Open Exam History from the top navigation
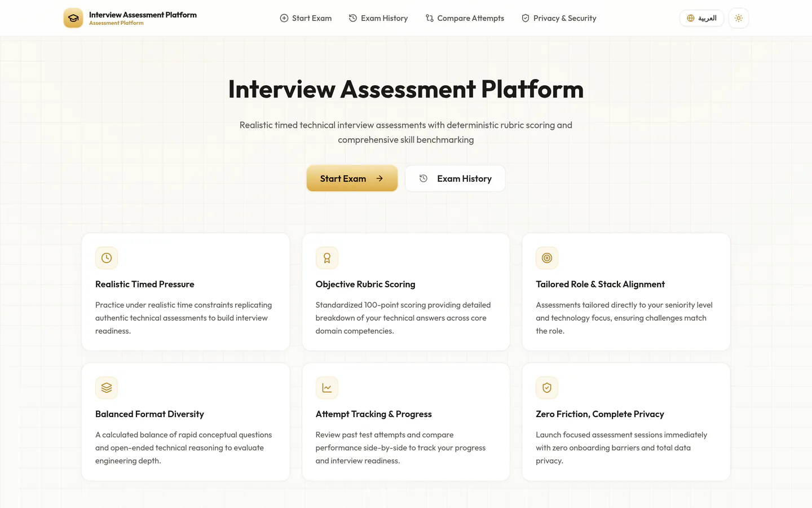The height and width of the screenshot is (508, 812). [x=378, y=18]
